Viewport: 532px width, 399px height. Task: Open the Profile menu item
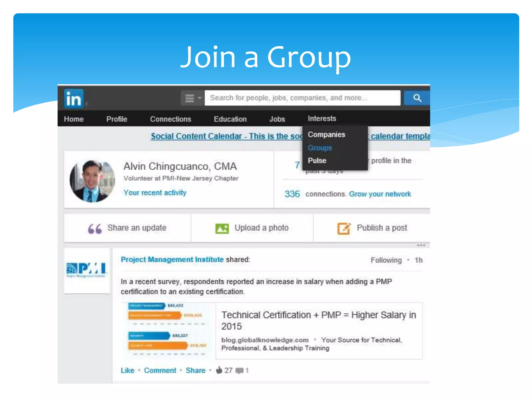[x=117, y=119]
